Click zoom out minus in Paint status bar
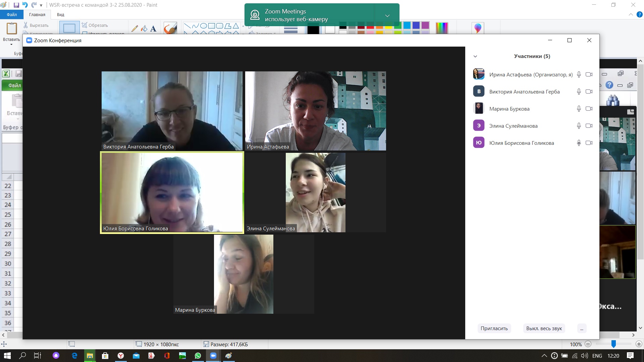Viewport: 644px width, 362px height. [x=588, y=344]
